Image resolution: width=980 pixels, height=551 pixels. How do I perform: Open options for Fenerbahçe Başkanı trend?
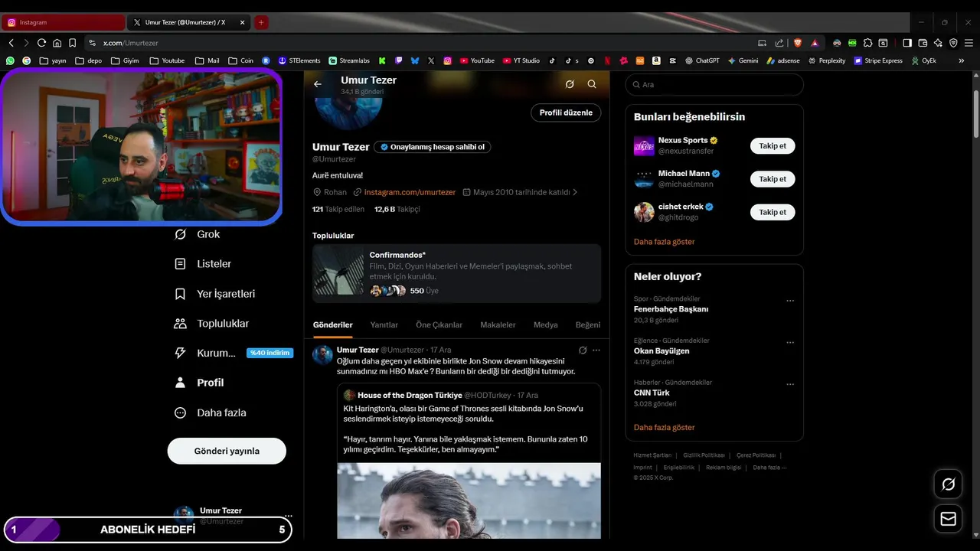790,301
